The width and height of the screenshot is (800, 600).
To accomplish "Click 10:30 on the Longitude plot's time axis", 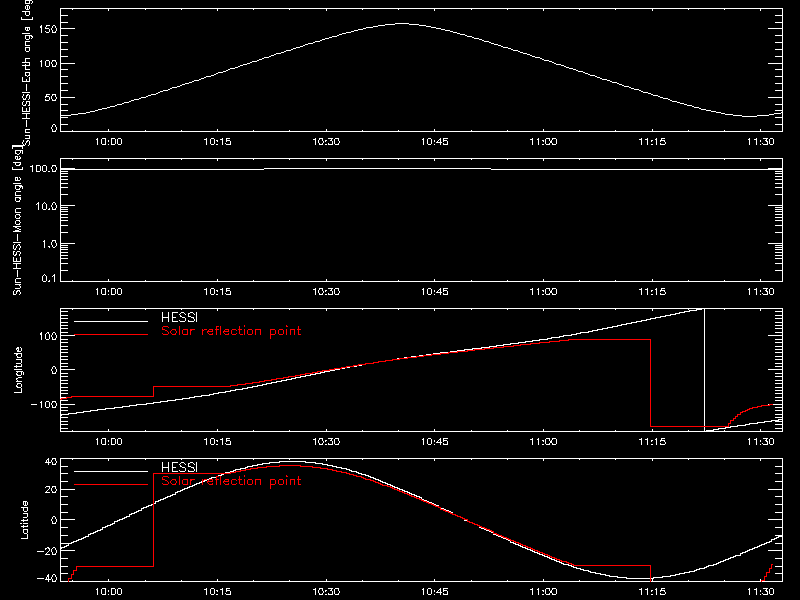I will coord(326,441).
